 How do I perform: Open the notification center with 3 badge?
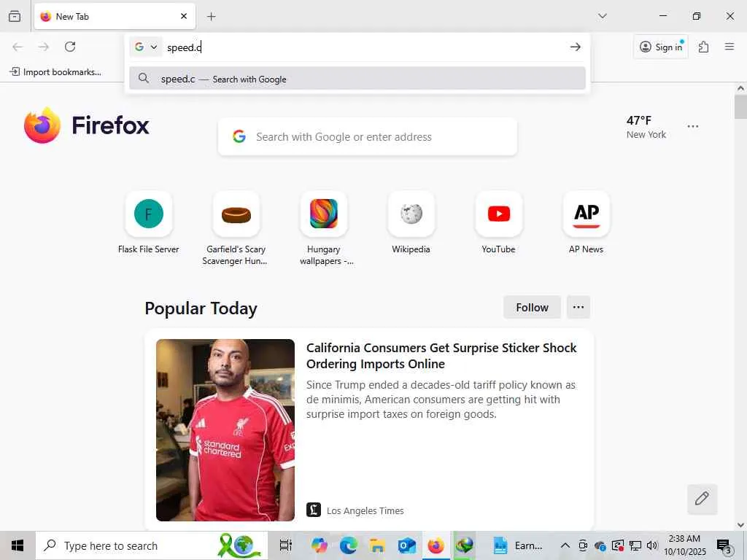coord(724,545)
